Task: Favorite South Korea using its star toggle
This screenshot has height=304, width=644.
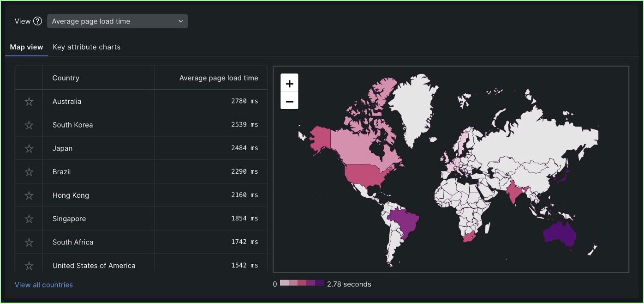Action: (x=29, y=125)
